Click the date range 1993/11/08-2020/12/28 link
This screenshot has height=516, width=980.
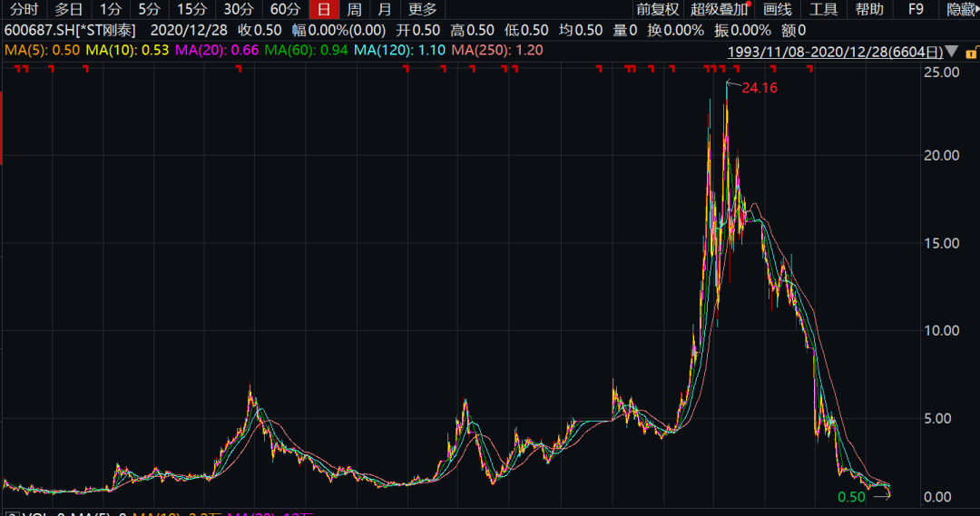click(x=835, y=52)
